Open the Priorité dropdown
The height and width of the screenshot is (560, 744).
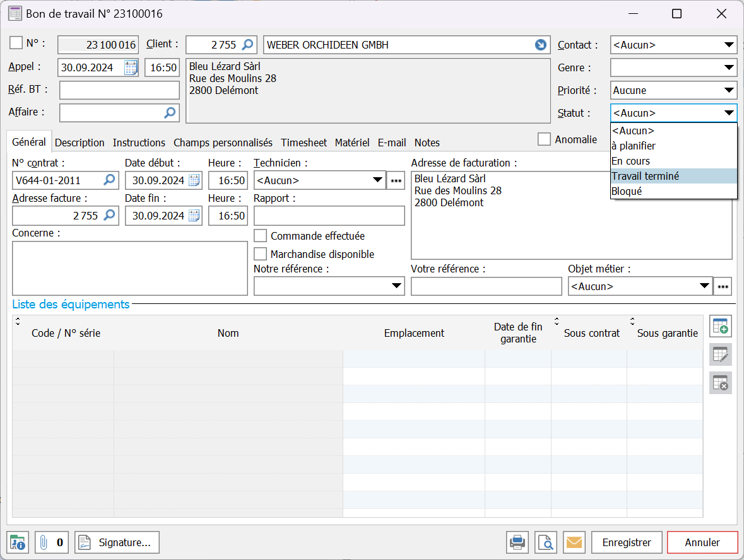729,90
